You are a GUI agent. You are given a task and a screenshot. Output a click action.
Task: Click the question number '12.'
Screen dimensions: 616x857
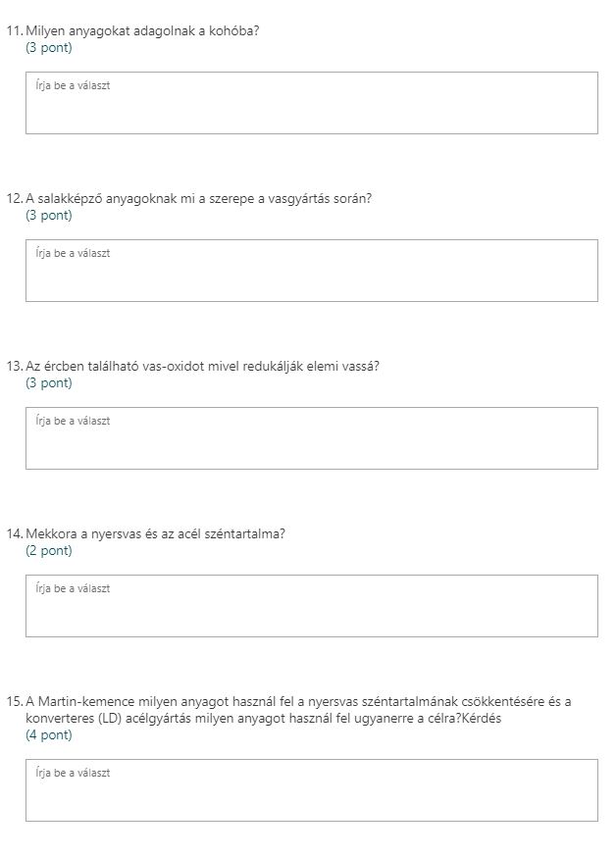(14, 198)
